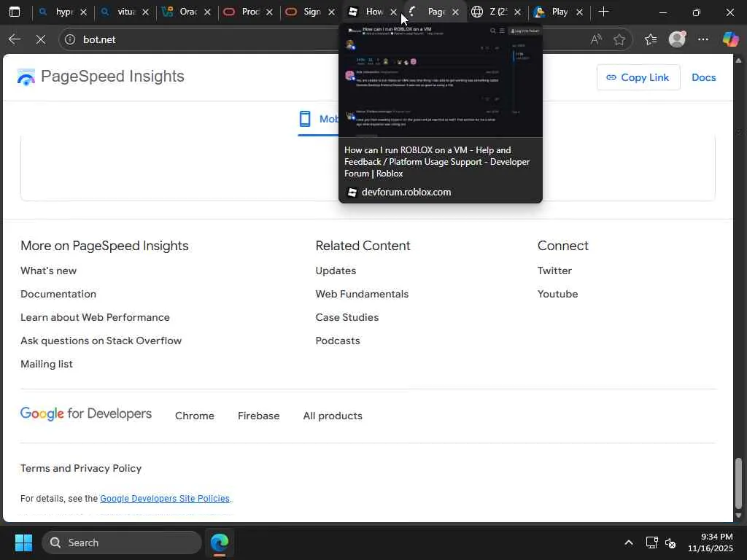Image resolution: width=747 pixels, height=560 pixels.
Task: Open the Case Studies link
Action: click(347, 317)
